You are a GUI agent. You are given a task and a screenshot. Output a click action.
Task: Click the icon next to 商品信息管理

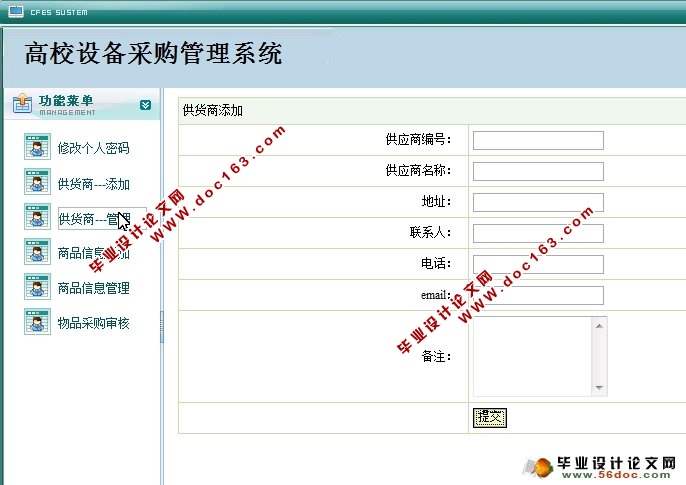[37, 286]
